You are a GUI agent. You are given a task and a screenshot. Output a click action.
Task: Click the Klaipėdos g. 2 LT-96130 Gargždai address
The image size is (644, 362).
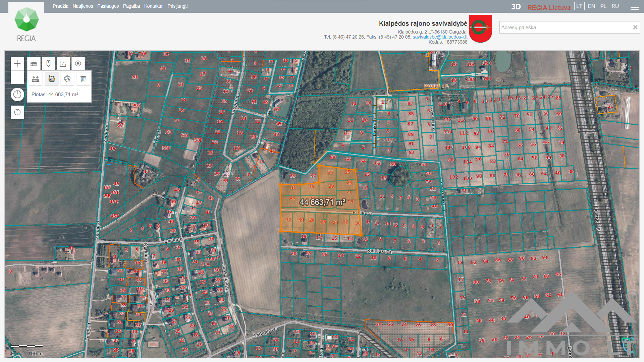click(x=432, y=32)
